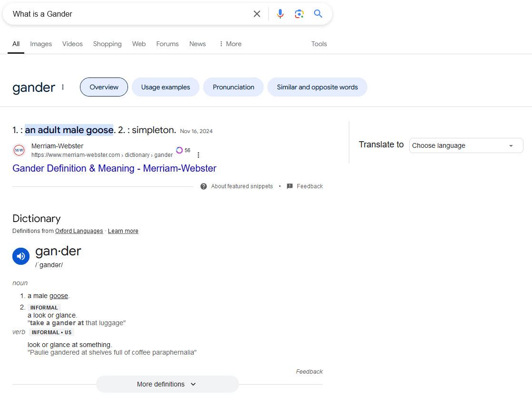Switch to the Videos tab
This screenshot has width=532, height=396.
coord(72,44)
